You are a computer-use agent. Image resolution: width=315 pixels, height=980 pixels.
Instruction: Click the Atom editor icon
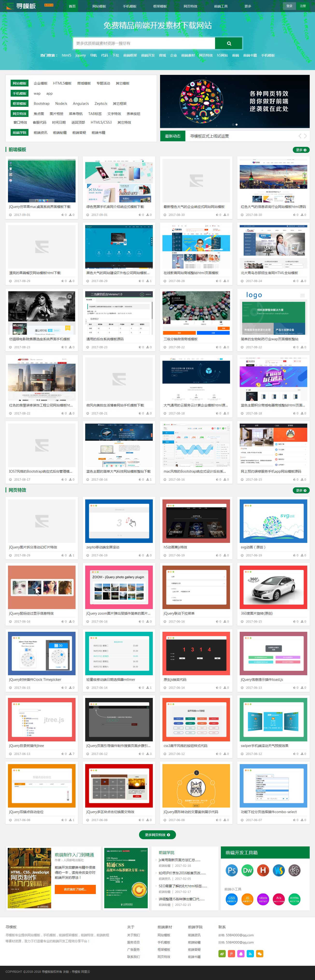(x=294, y=870)
